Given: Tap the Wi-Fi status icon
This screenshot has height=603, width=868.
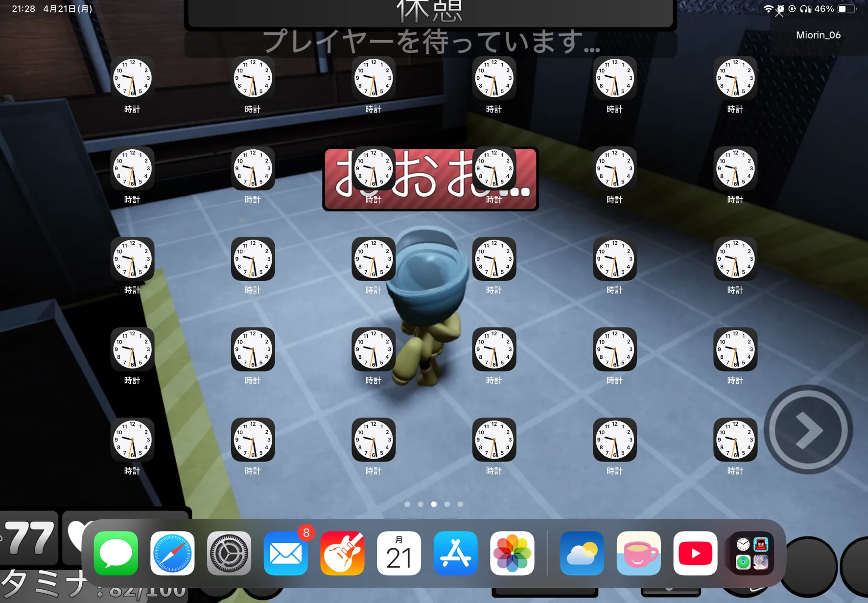Looking at the screenshot, I should (x=768, y=9).
